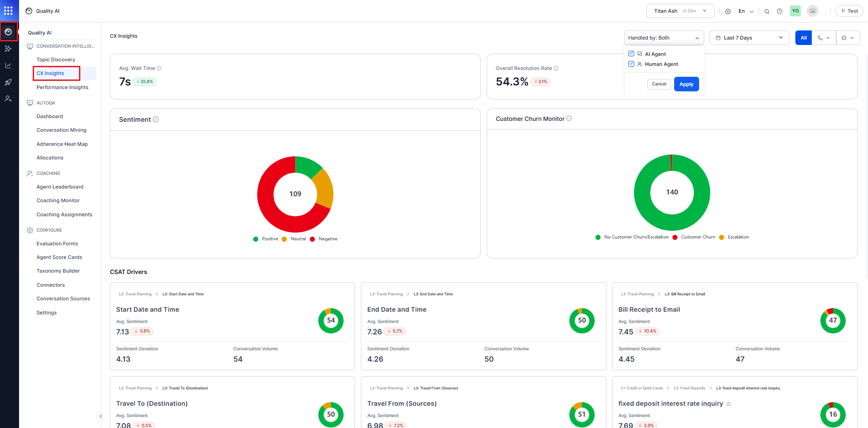Click the Test button

(849, 11)
